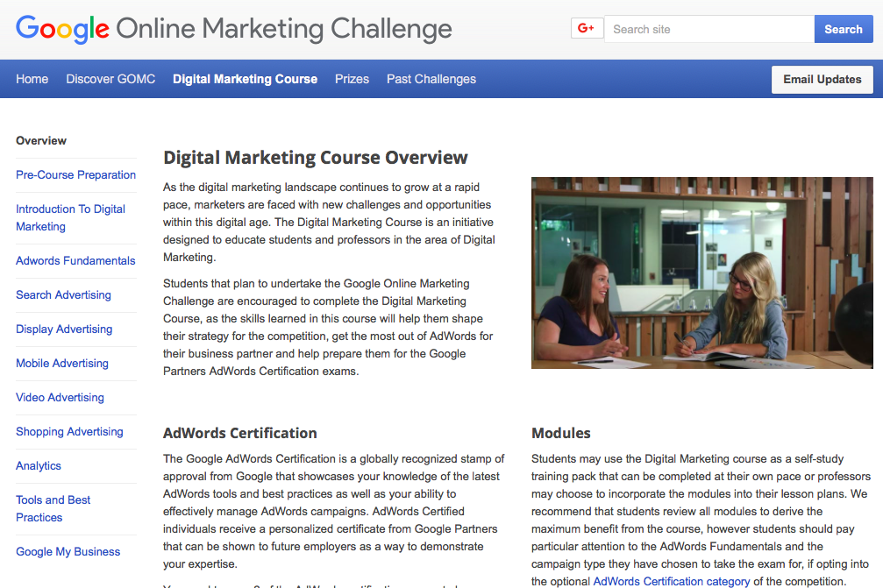Follow the AdWords Certification category link

[672, 581]
